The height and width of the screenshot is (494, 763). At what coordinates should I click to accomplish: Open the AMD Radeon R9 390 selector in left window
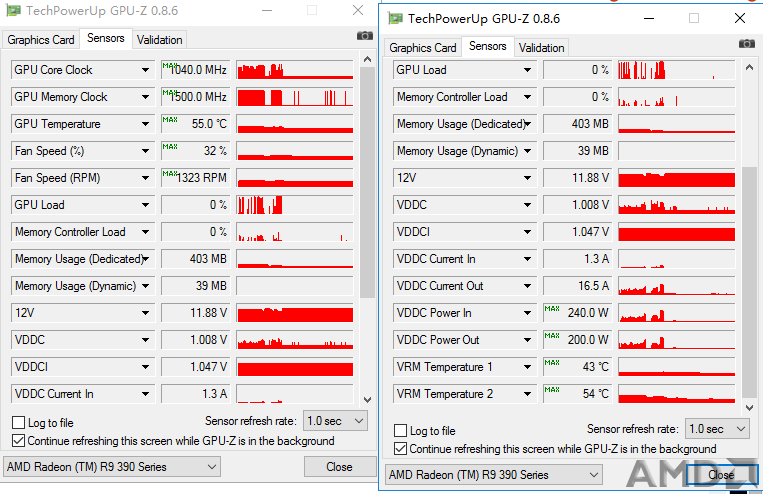[111, 467]
